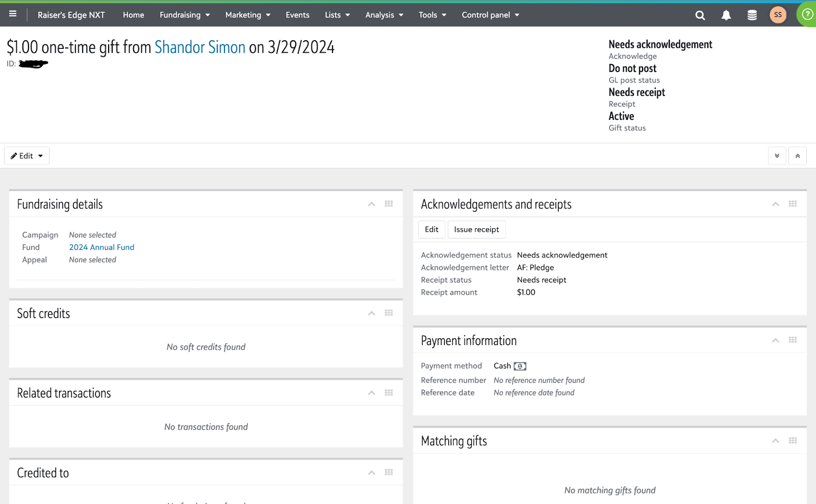
Task: Click the No matching gifts found message
Action: [610, 490]
